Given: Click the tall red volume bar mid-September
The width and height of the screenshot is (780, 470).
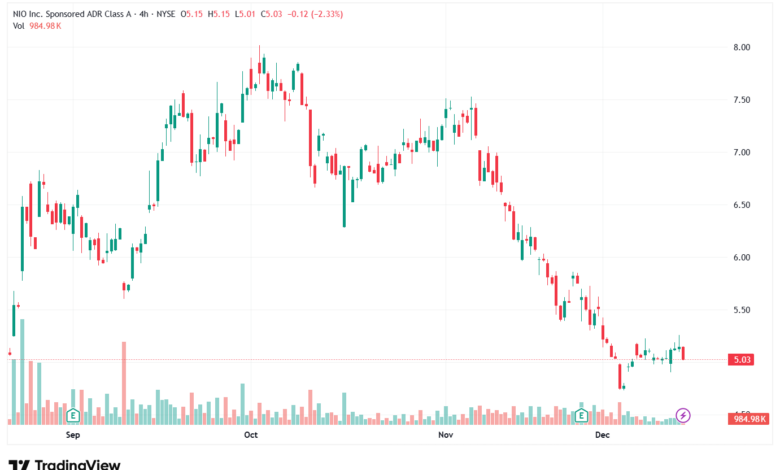Looking at the screenshot, I should tap(124, 383).
